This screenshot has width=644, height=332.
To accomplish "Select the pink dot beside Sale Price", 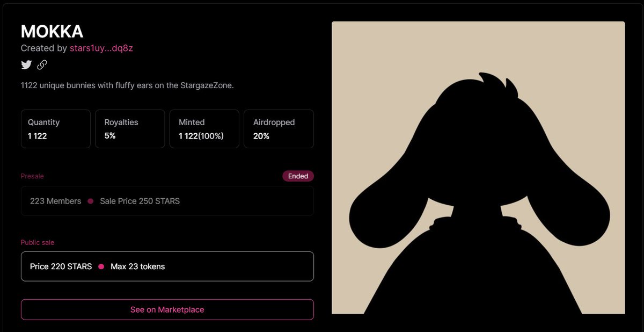I will coord(90,201).
